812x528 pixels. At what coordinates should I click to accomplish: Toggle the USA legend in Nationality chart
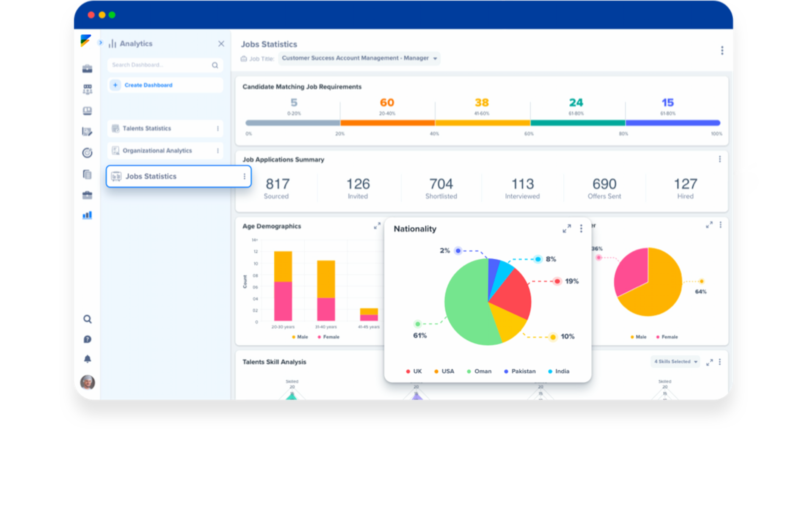pos(444,371)
